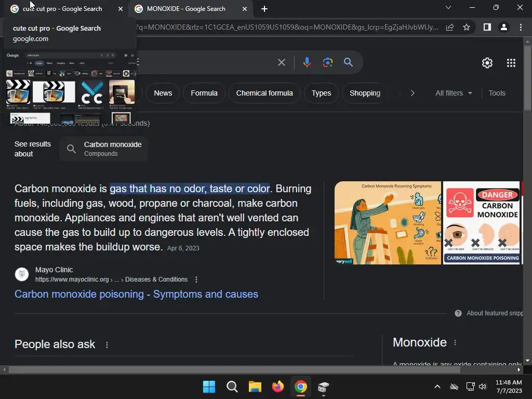532x399 pixels.
Task: Open the Mayo Clinic result options menu
Action: 196,279
